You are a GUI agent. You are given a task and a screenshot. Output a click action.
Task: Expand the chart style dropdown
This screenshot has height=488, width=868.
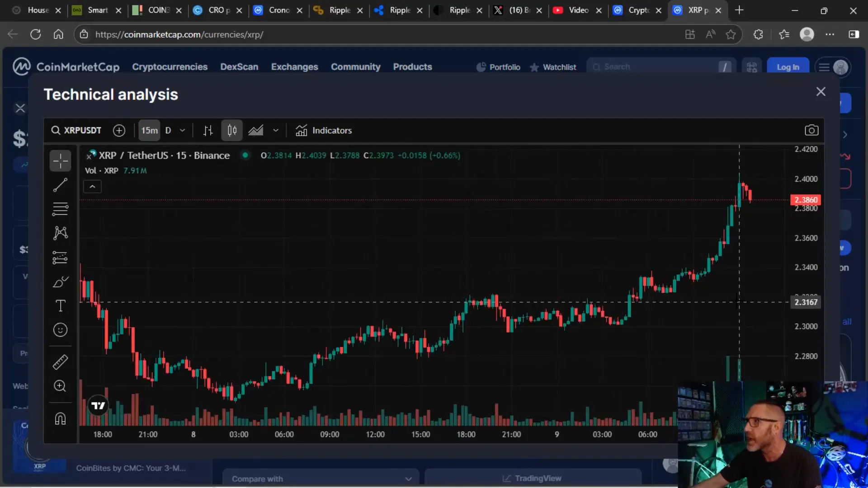click(x=276, y=131)
